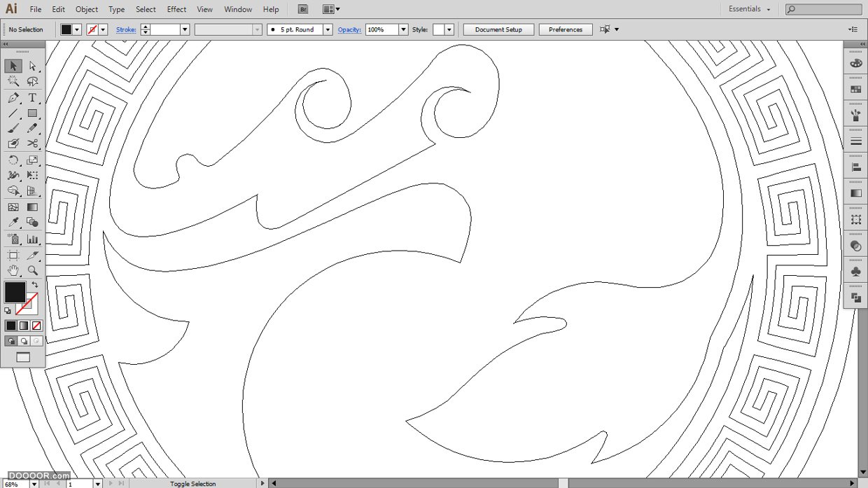This screenshot has height=488, width=868.
Task: Select the Scissors tool
Action: click(x=32, y=144)
